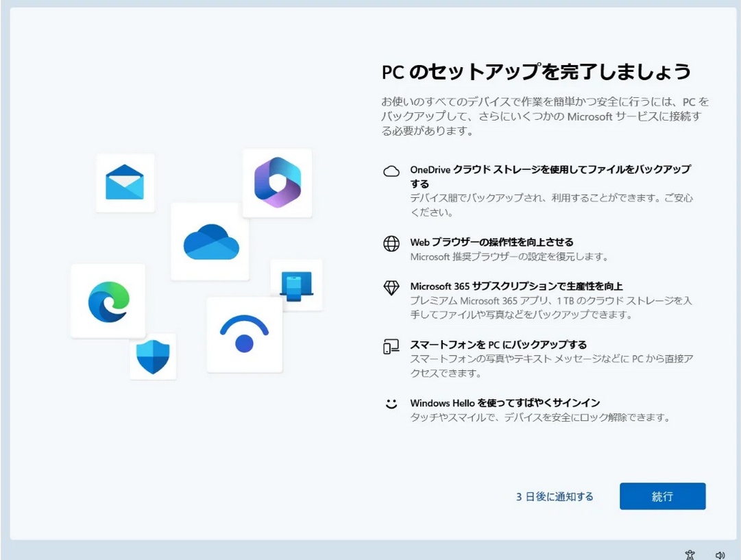Click スマートフォンを PC にバックアップする heading

(498, 345)
